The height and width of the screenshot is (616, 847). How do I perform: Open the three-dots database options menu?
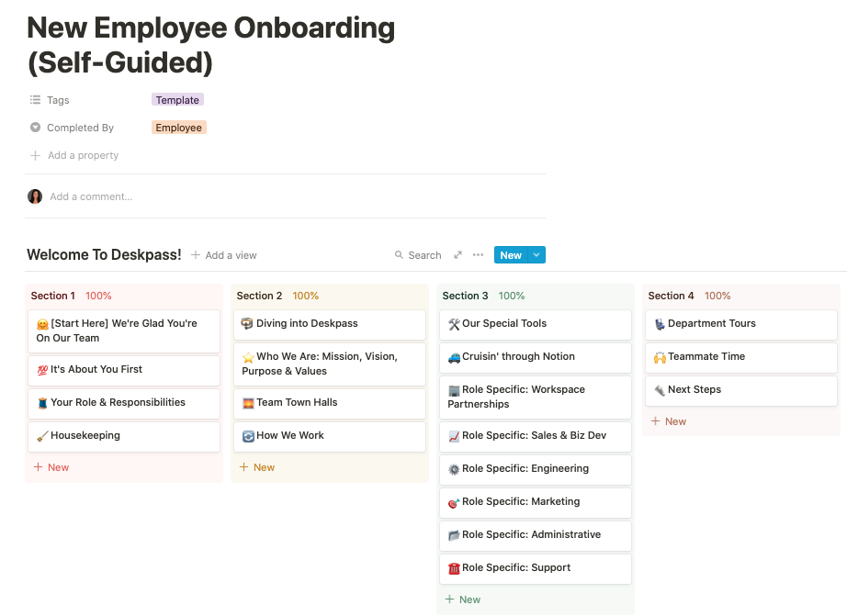(x=478, y=255)
